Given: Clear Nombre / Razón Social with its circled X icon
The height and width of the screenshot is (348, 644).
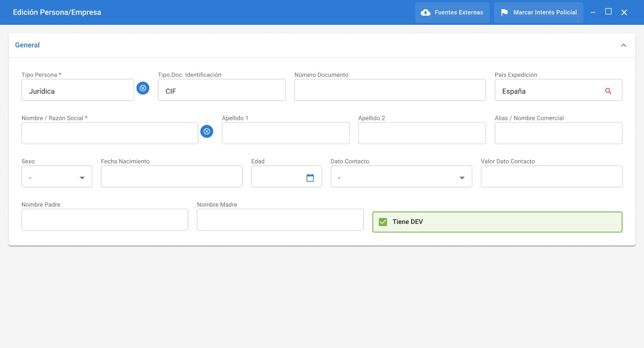Looking at the screenshot, I should pyautogui.click(x=206, y=131).
